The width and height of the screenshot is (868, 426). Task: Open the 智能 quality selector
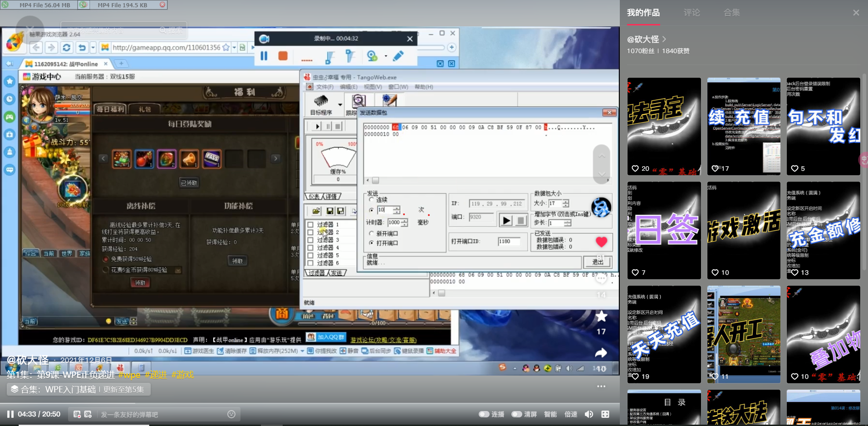[550, 414]
